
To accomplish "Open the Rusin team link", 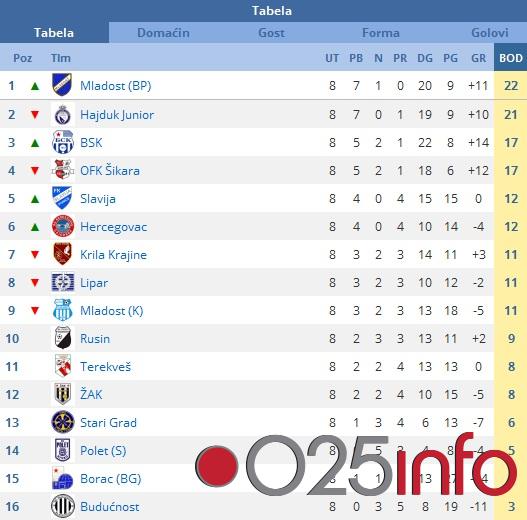I will pos(95,338).
